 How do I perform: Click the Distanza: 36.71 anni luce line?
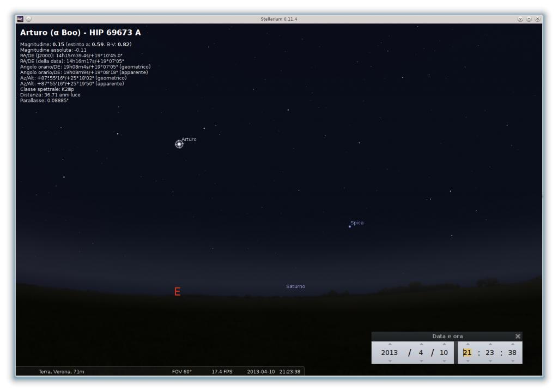tap(50, 95)
